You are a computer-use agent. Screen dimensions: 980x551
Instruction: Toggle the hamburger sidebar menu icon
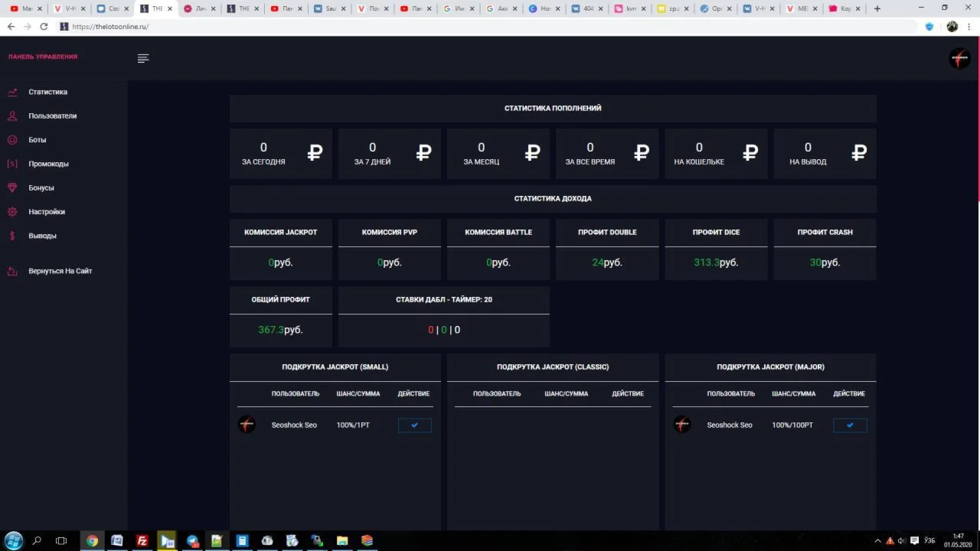(x=143, y=58)
